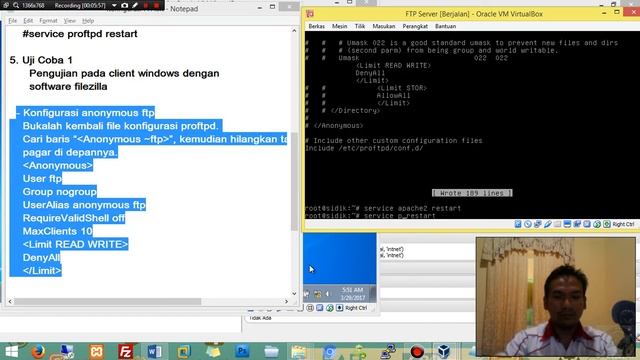Click the clock showing 5:31 AM in the VM
This screenshot has height=360, width=640.
point(353,294)
